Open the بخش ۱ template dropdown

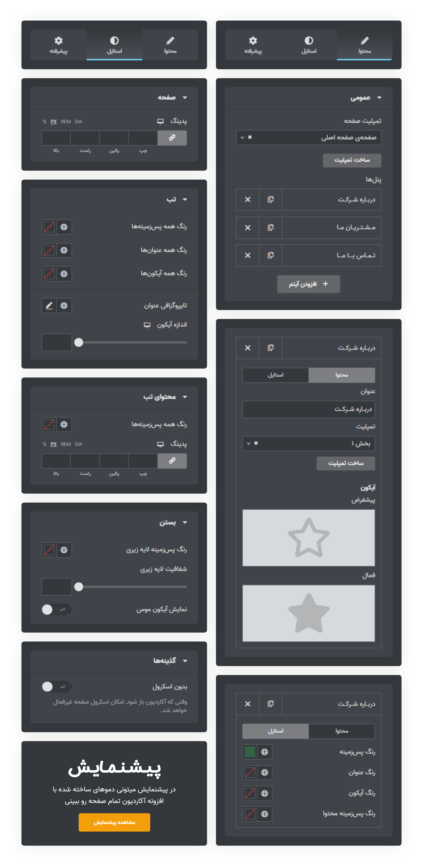[x=309, y=443]
